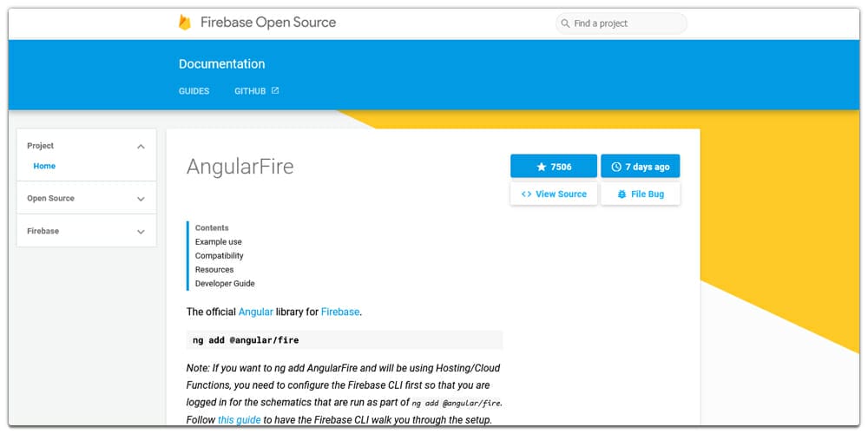Click the bug icon on File Bug
This screenshot has height=434, width=868.
(621, 194)
